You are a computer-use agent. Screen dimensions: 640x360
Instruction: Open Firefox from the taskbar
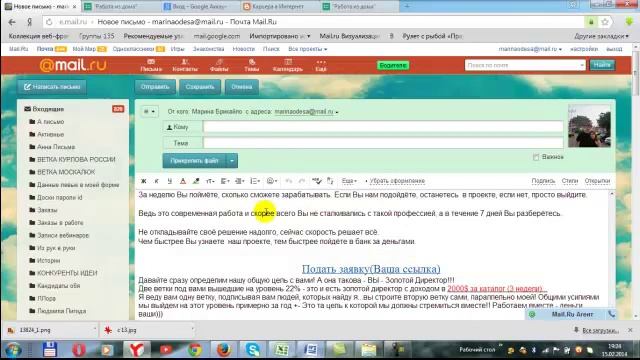pyautogui.click(x=224, y=350)
